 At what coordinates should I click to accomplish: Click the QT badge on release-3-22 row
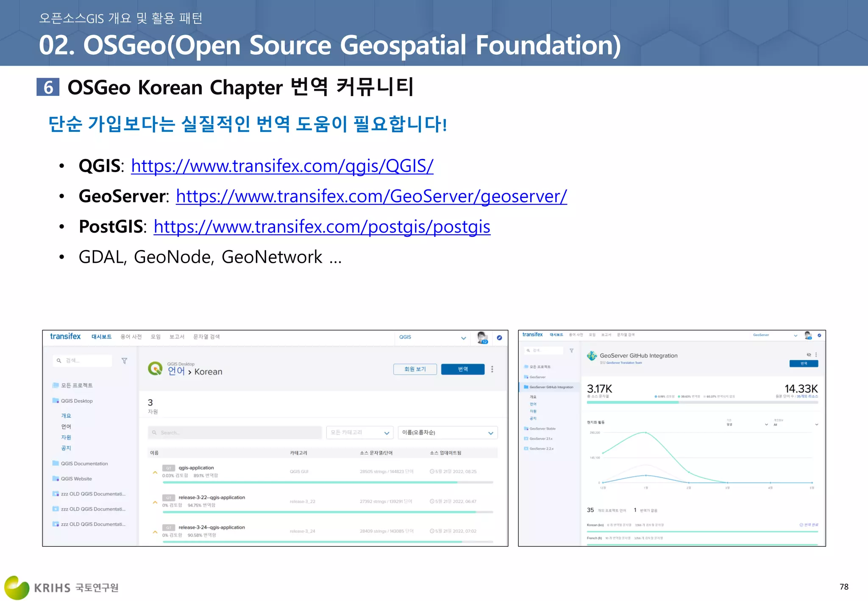(169, 498)
